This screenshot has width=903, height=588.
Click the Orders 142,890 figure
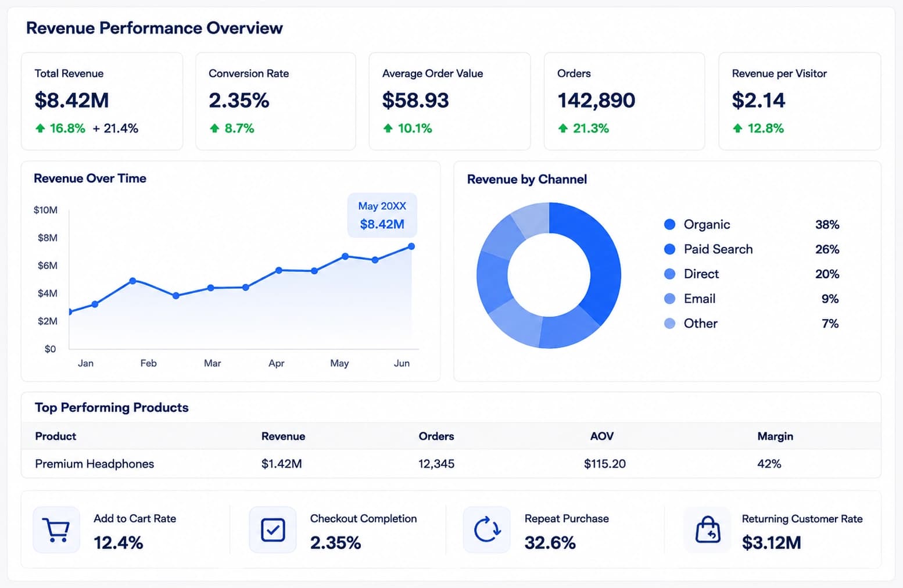click(x=596, y=101)
